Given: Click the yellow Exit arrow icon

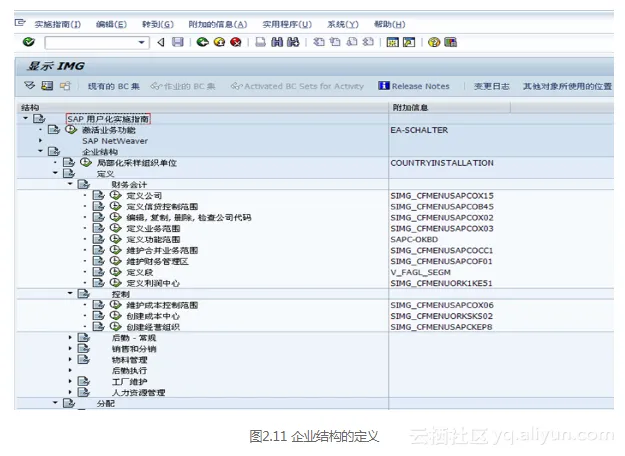Looking at the screenshot, I should 219,42.
